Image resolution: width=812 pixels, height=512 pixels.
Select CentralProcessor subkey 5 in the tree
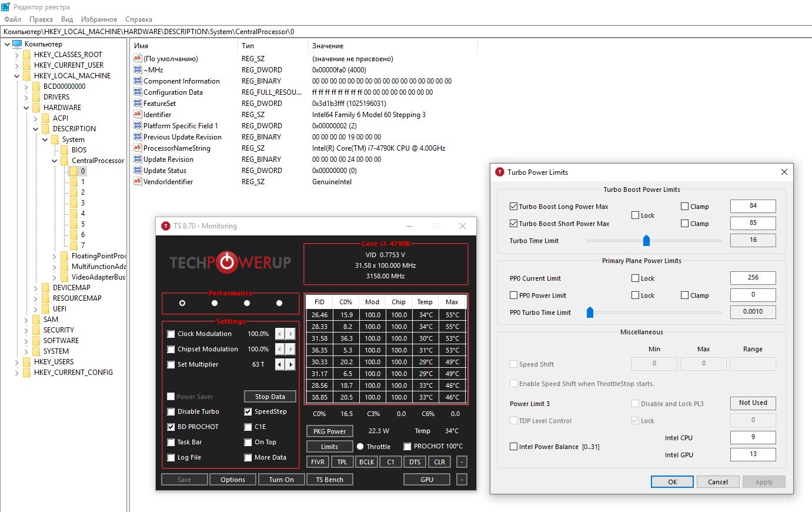click(83, 224)
